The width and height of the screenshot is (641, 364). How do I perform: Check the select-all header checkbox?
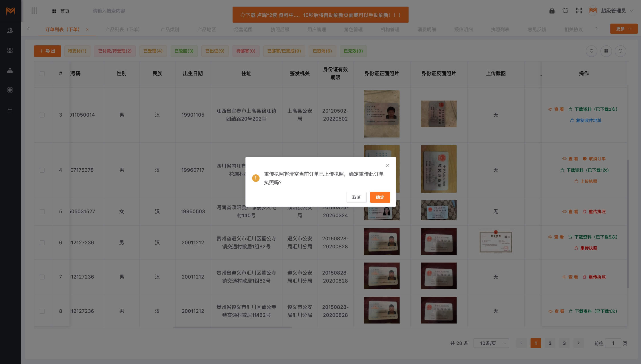pyautogui.click(x=42, y=73)
